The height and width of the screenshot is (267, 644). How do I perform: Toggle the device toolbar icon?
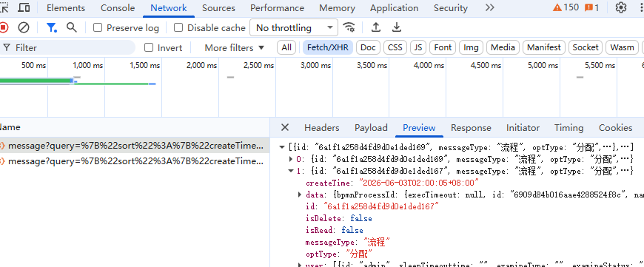point(24,8)
